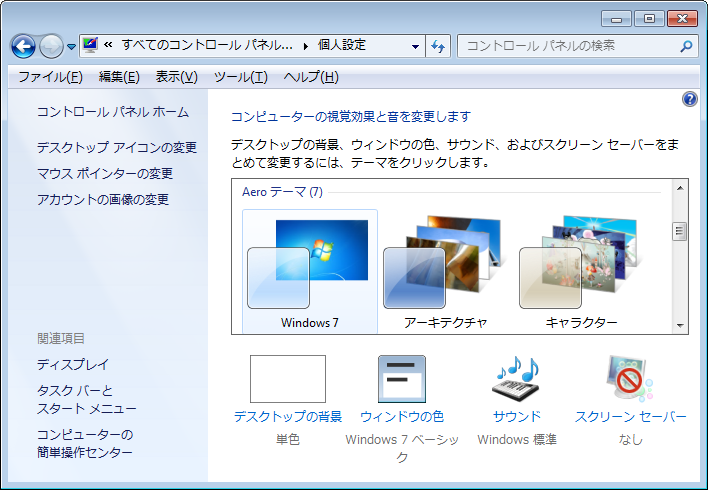Viewport: 708px width, 490px height.
Task: Click the Windows 標準 sound scheme label
Action: (x=517, y=439)
